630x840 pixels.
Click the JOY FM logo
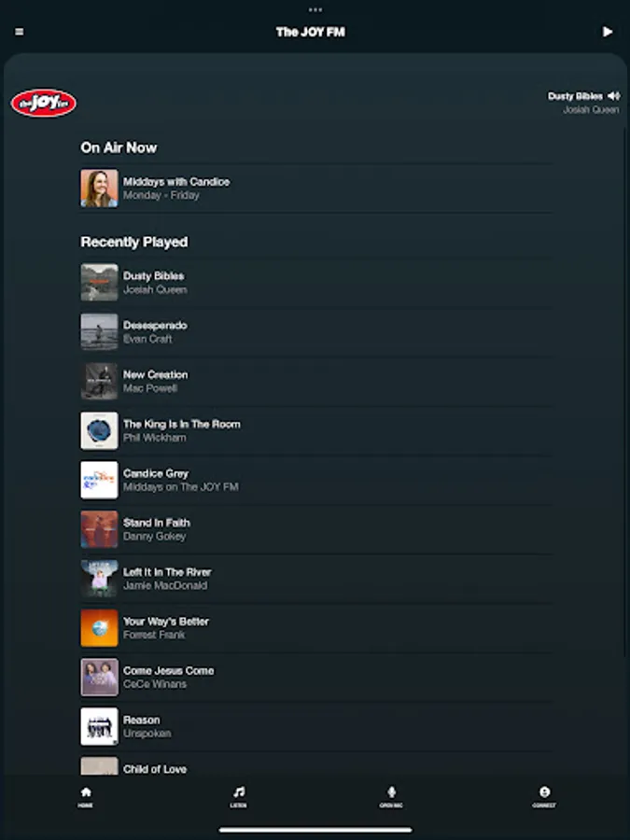coord(43,103)
